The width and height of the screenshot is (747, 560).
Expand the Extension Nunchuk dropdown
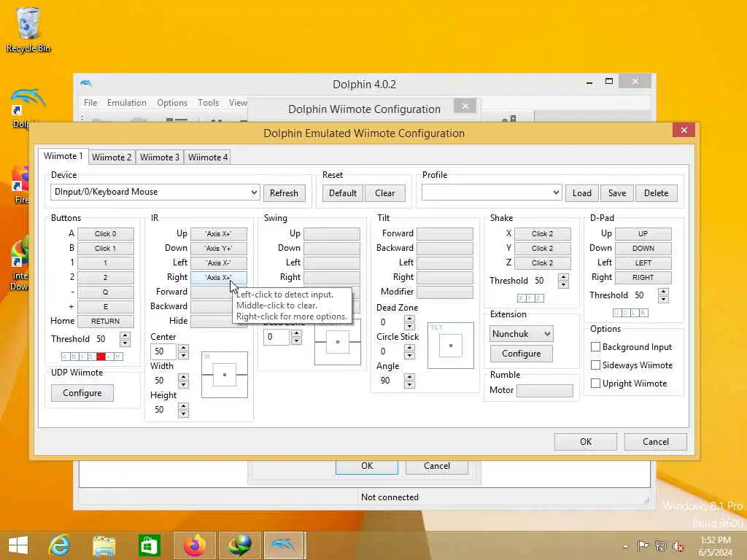(547, 334)
